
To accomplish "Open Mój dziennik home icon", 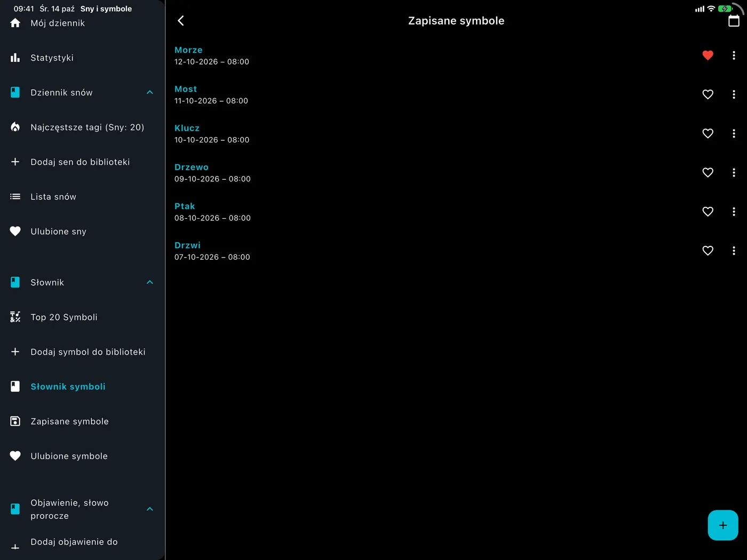I will click(x=15, y=23).
